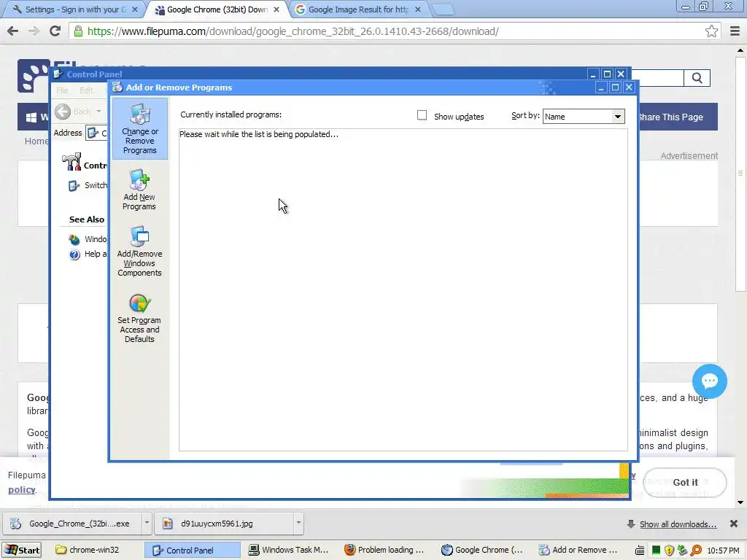The image size is (747, 560).
Task: Click the tray keyboard icon
Action: coord(640,551)
